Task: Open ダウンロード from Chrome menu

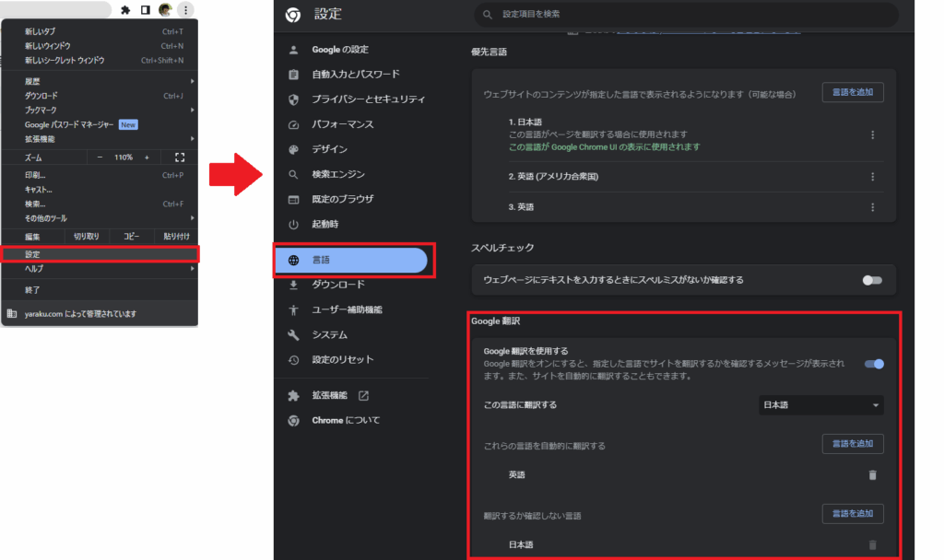Action: point(100,96)
